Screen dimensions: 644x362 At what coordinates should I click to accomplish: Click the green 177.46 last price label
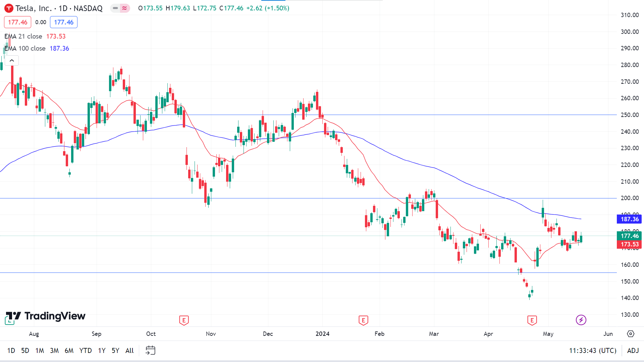[629, 236]
